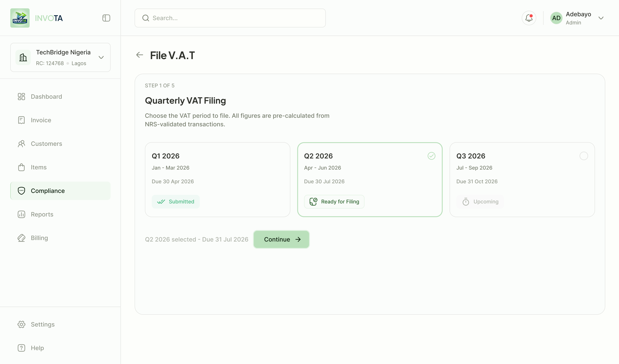Open the Settings label in sidebar
619x364 pixels.
[x=43, y=324]
